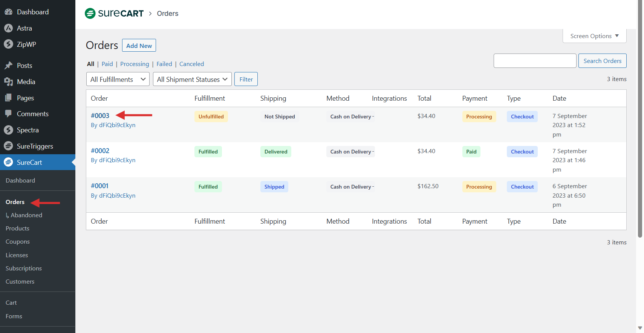Click the Astra icon in sidebar
This screenshot has height=333, width=644.
[8, 28]
